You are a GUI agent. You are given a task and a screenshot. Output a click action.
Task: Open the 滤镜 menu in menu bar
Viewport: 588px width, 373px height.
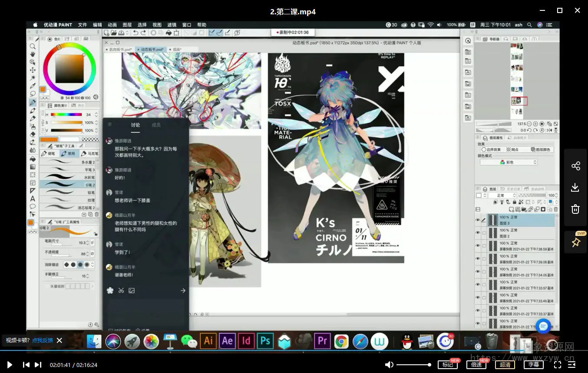(172, 25)
